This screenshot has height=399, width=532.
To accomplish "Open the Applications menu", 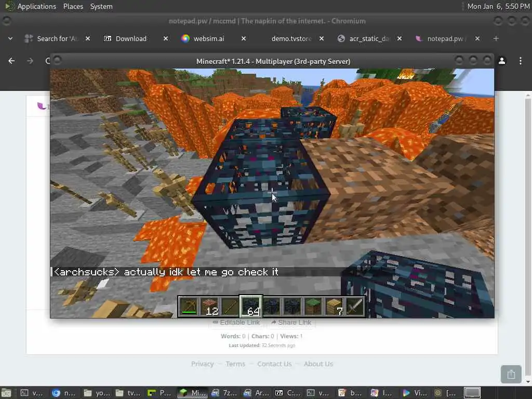I will (37, 6).
